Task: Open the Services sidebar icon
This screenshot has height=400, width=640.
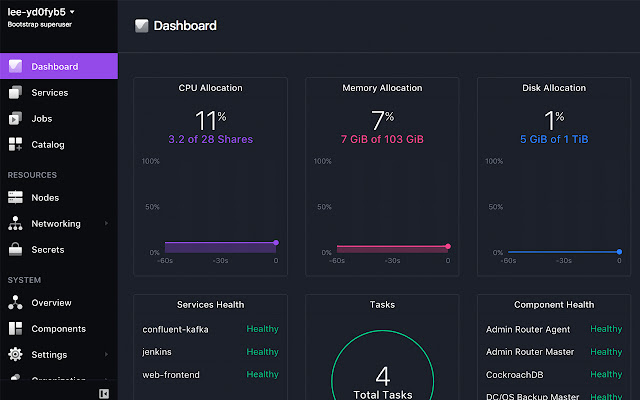Action: point(15,93)
